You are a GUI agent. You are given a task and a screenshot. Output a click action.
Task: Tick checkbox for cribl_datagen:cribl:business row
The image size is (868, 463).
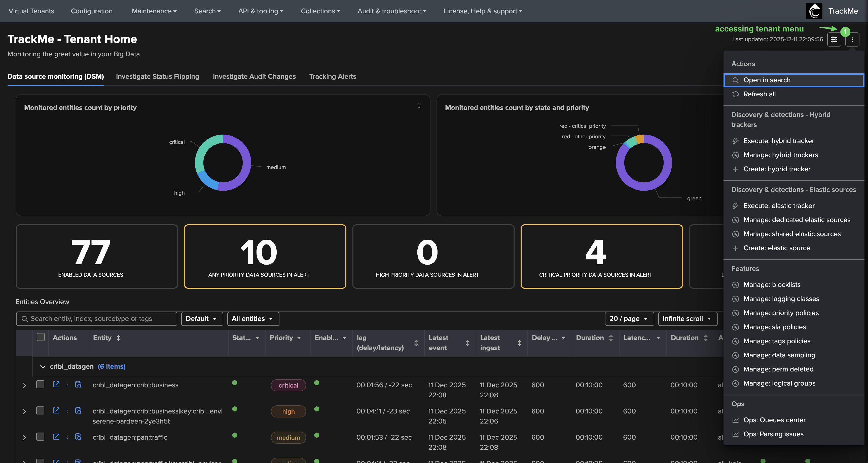pos(41,385)
